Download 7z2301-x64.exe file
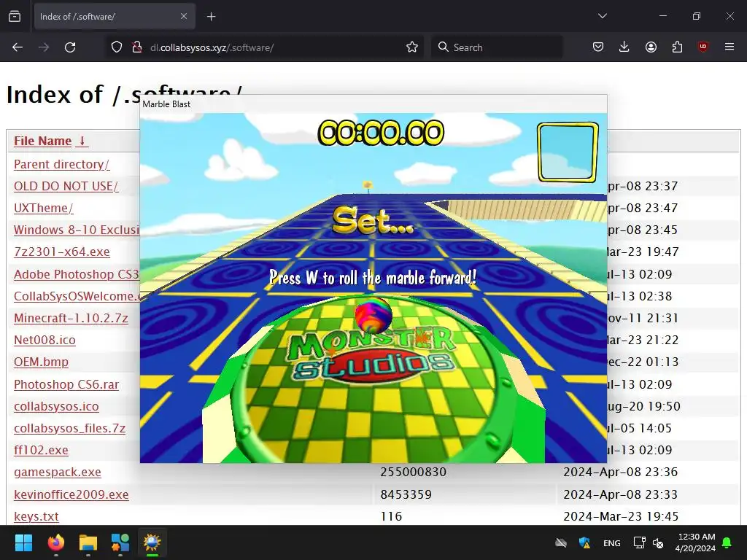The image size is (747, 560). click(61, 252)
